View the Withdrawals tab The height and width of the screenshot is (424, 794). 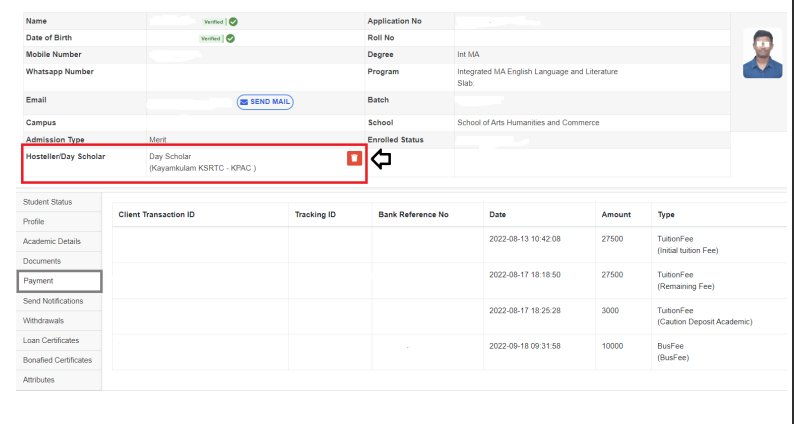point(45,320)
